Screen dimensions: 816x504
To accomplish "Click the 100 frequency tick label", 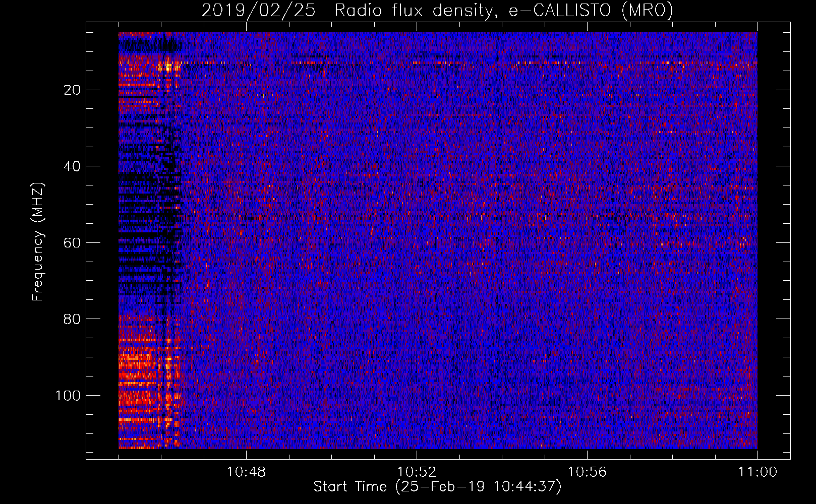I will coord(68,396).
